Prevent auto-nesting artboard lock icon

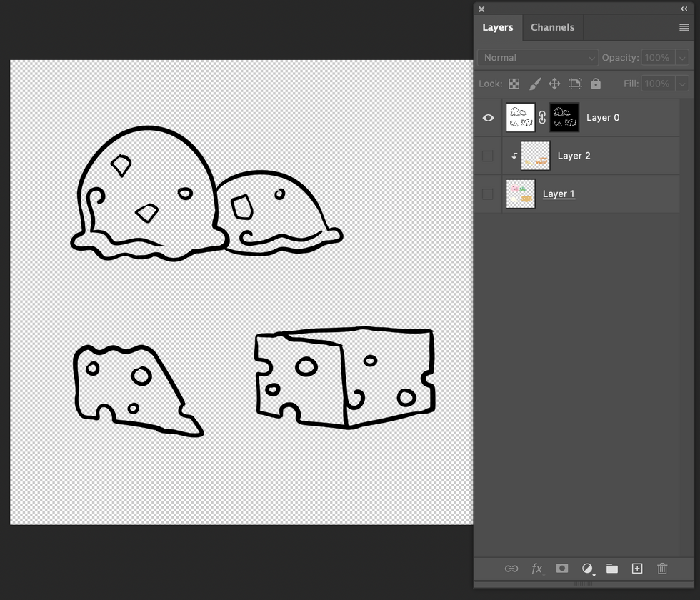(575, 84)
